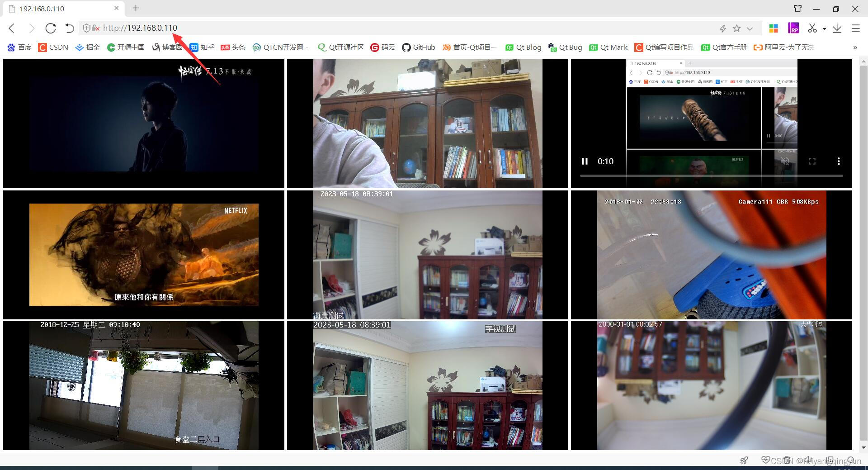The width and height of the screenshot is (868, 470).
Task: Open the downloads panel
Action: pyautogui.click(x=837, y=28)
